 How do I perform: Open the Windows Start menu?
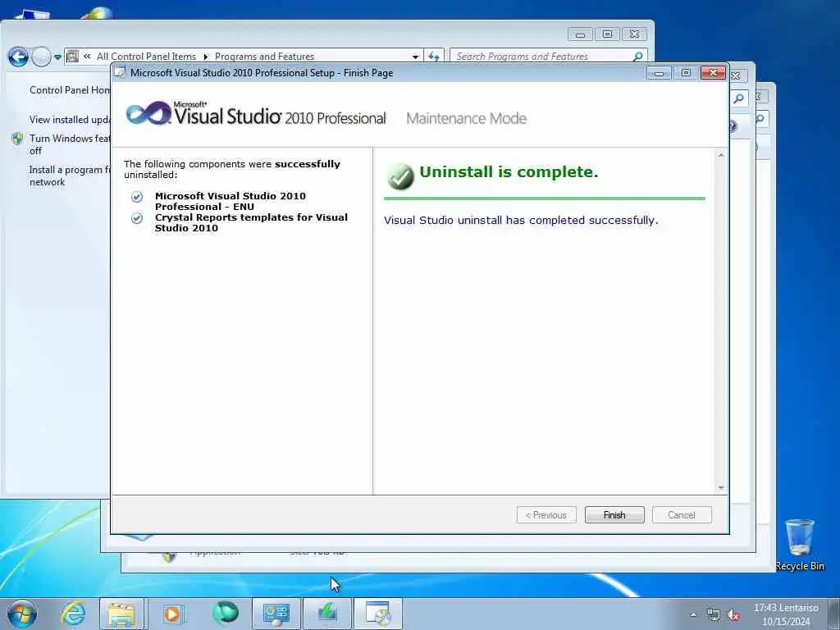(22, 614)
